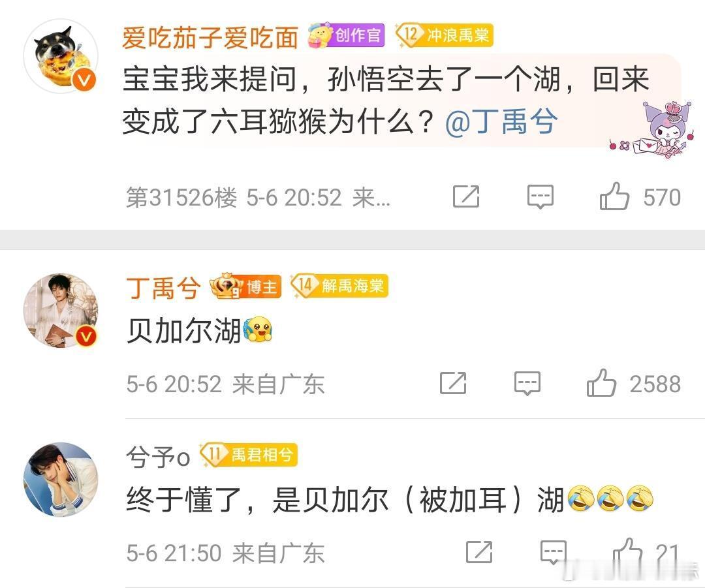Open replies on 爱吃茄子爱吃面's comment
This screenshot has height=588, width=705.
pos(540,197)
